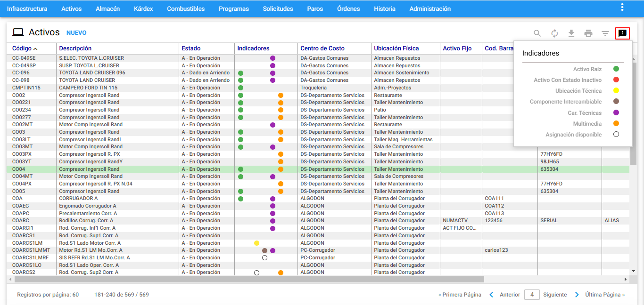644x305 pixels.
Task: Click the Anterior page link
Action: click(510, 295)
